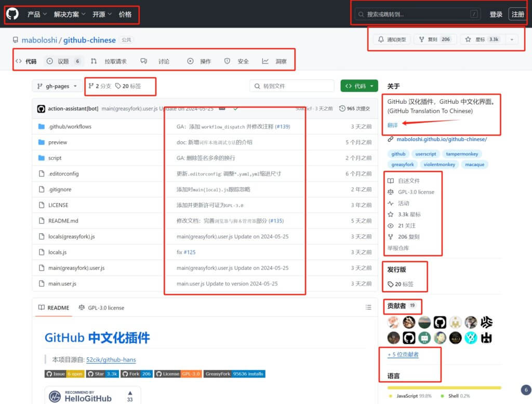Click the greasyfork topic tag
The height and width of the screenshot is (404, 532).
[403, 165]
